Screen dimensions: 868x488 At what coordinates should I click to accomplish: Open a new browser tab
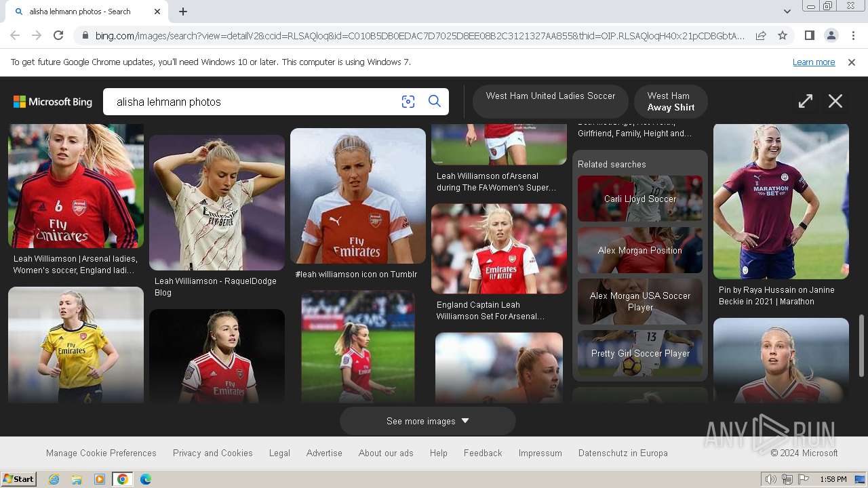[x=183, y=12]
